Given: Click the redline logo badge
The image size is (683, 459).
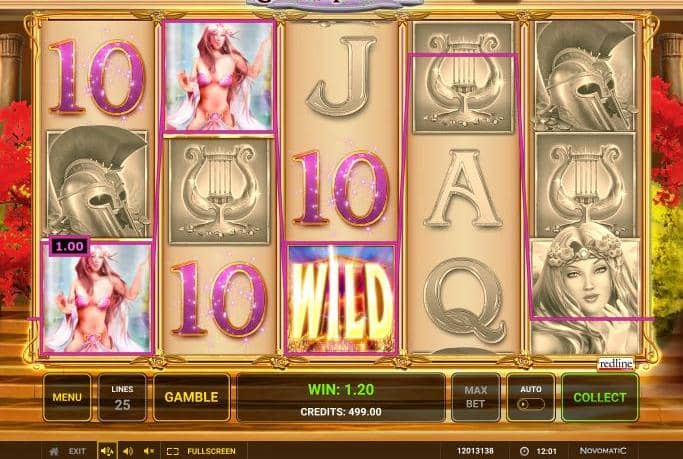Looking at the screenshot, I should tap(615, 363).
